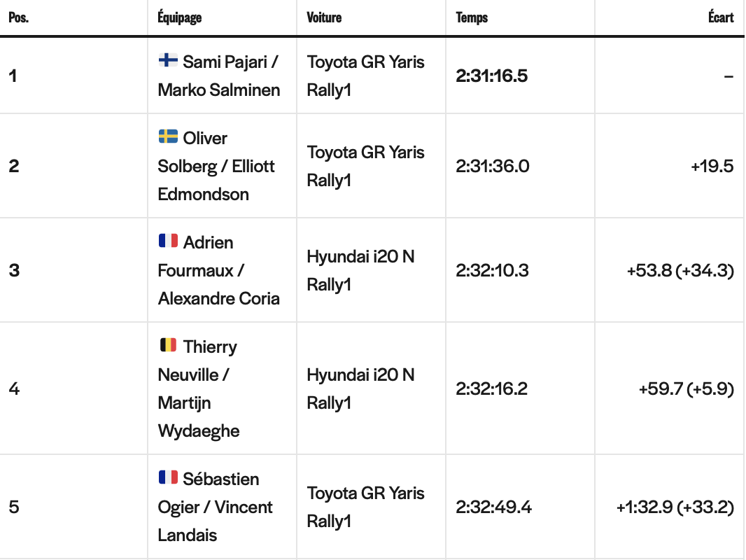The width and height of the screenshot is (746, 560).
Task: Click the Belgium flag beside Thierry Neuville
Action: tap(168, 345)
